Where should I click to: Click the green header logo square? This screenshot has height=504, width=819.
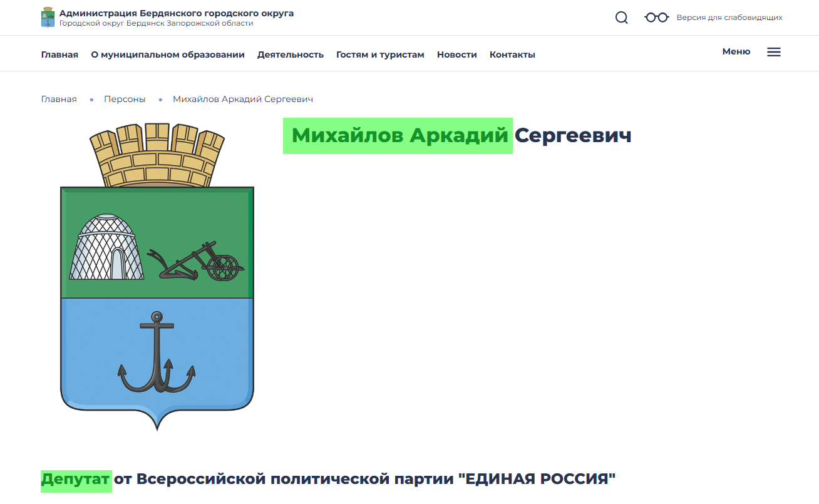point(47,17)
